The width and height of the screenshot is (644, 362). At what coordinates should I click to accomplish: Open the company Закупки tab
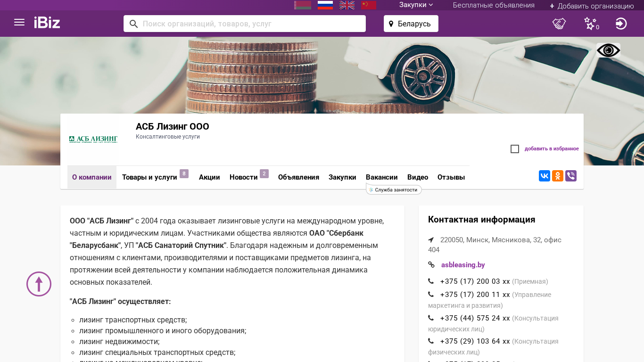click(342, 177)
